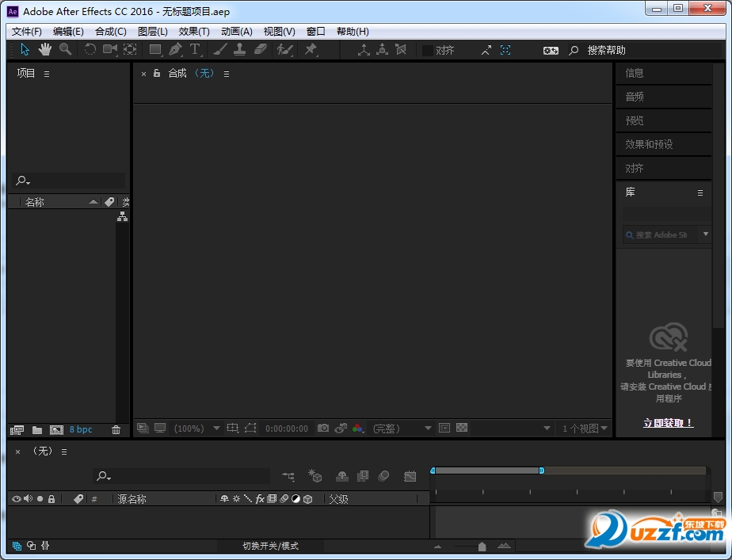Select the Horizontal Type tool
Image resolution: width=732 pixels, height=560 pixels.
pyautogui.click(x=195, y=49)
